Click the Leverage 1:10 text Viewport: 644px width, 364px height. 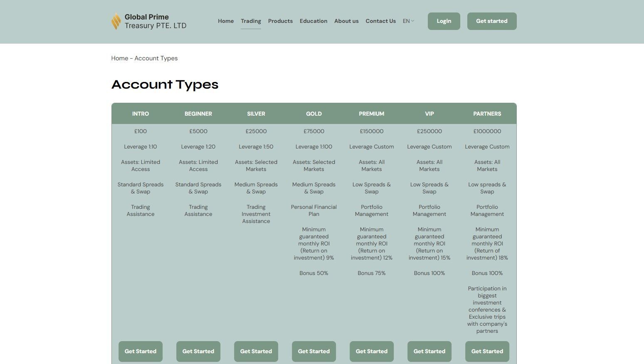tap(141, 146)
